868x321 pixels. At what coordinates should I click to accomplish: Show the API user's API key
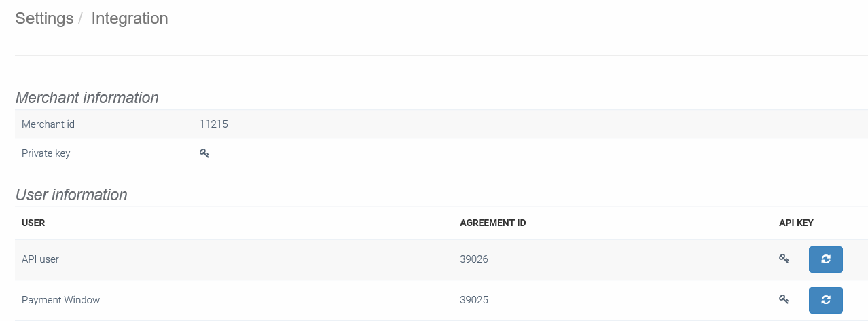[784, 259]
